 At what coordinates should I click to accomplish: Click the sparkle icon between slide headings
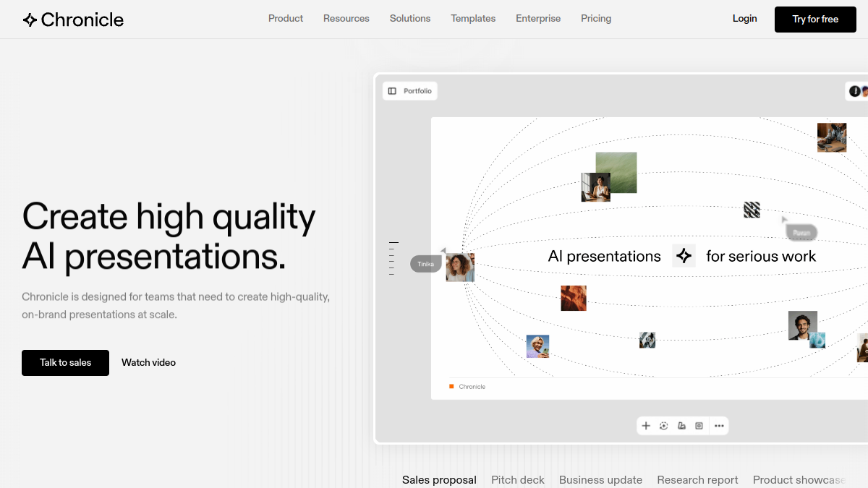click(x=684, y=256)
